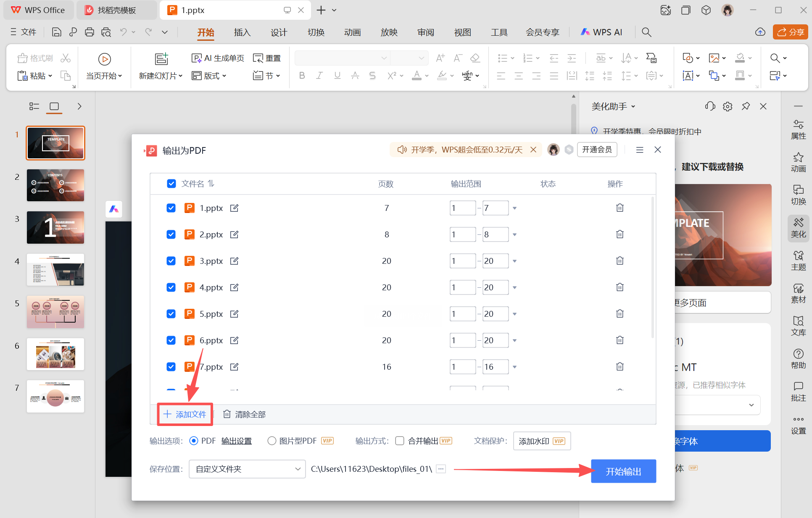Open the 粘贴 dropdown arrow
The image size is (812, 518).
point(50,76)
